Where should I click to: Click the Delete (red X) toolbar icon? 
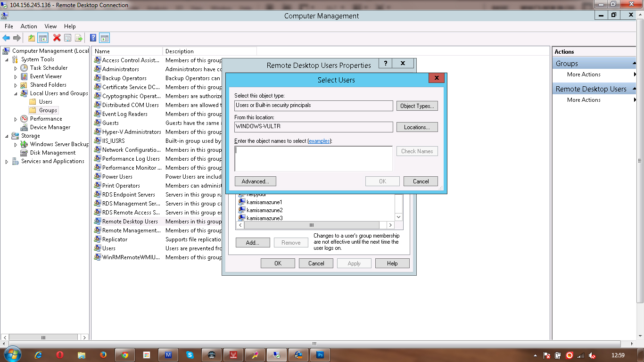57,38
